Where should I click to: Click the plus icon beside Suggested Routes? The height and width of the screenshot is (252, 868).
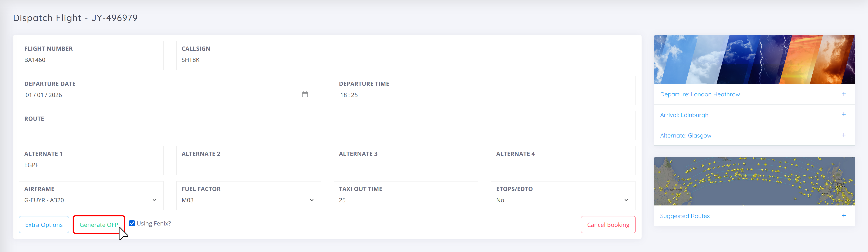tap(843, 216)
